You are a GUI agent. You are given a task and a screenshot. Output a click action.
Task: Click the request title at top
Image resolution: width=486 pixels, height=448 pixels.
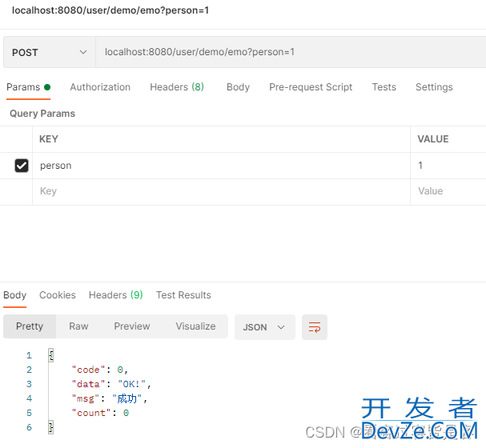tap(110, 10)
